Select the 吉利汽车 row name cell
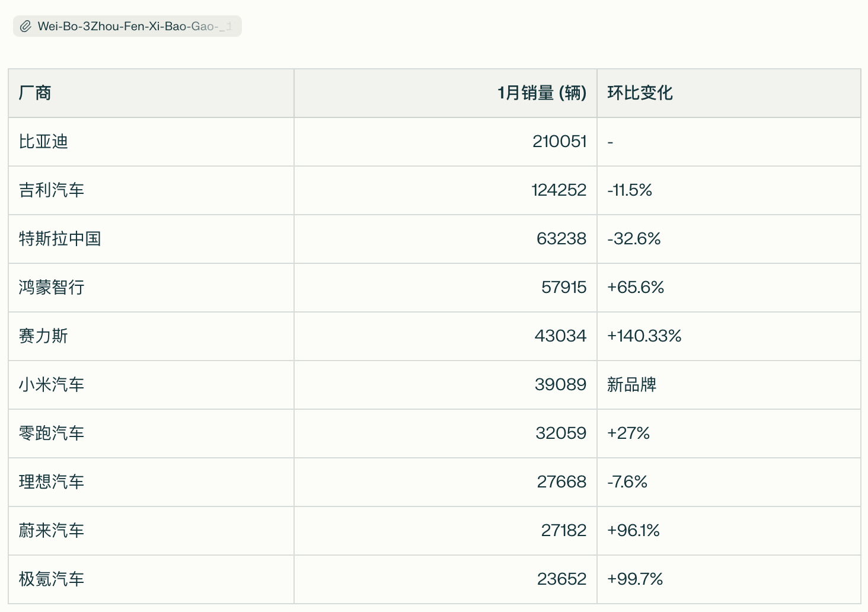This screenshot has width=868, height=612. (x=52, y=190)
